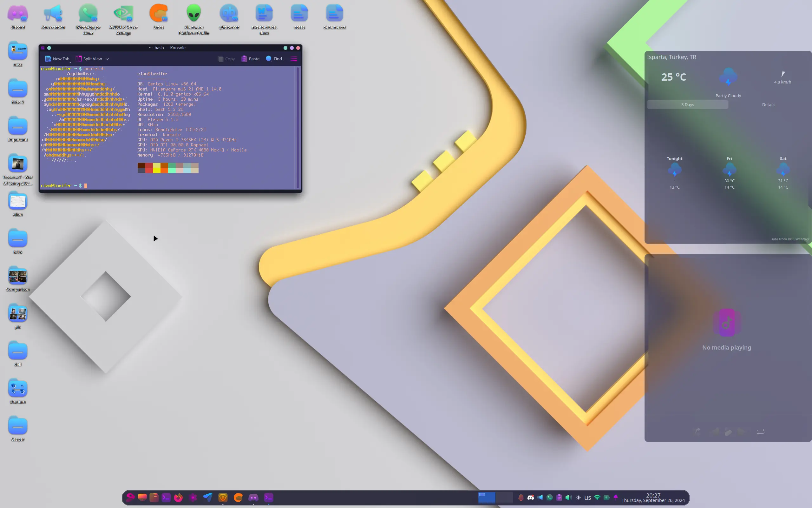Open the Discord tray icon
812x508 pixels.
[x=530, y=498]
